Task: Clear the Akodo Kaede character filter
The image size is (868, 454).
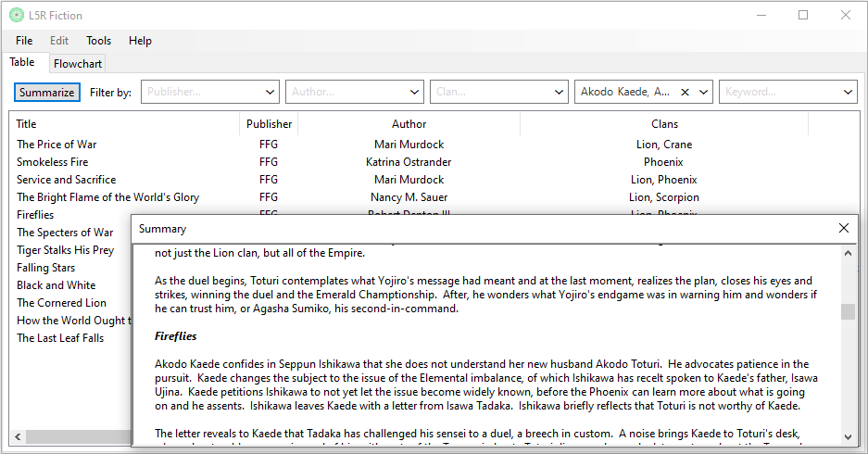Action: (x=686, y=93)
